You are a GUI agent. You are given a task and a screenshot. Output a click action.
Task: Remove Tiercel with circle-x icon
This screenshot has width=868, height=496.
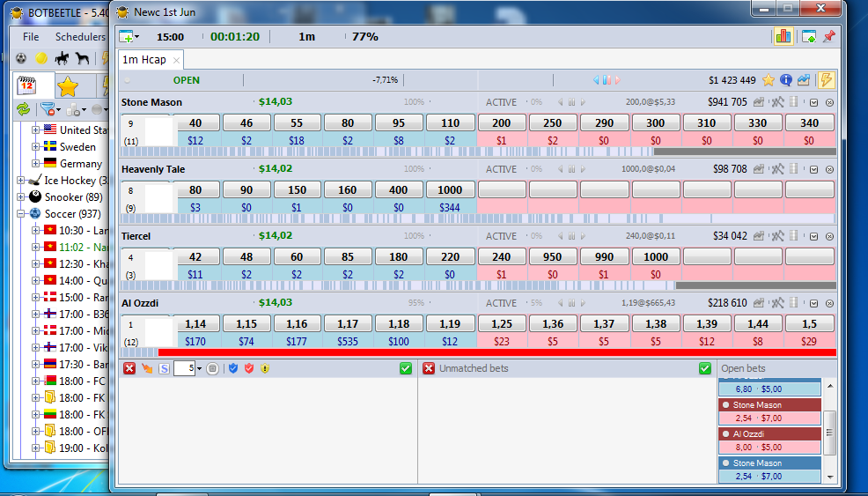click(829, 237)
